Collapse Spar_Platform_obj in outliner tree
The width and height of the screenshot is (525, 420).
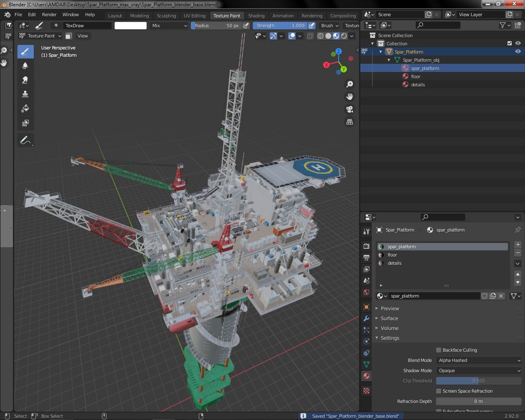[x=389, y=60]
